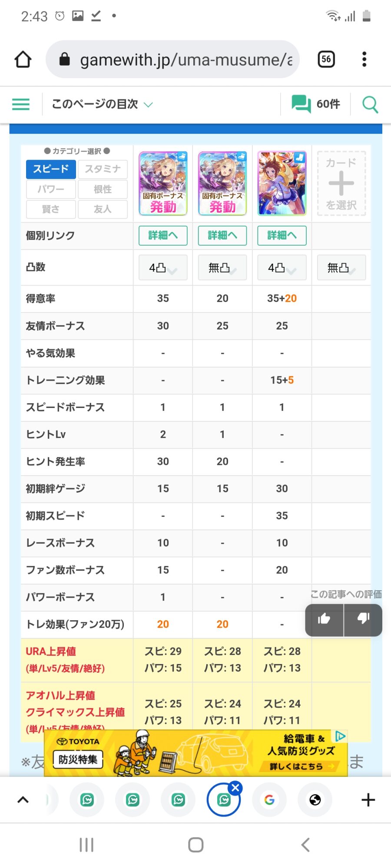Tap the thumbs-up rating icon

click(324, 619)
